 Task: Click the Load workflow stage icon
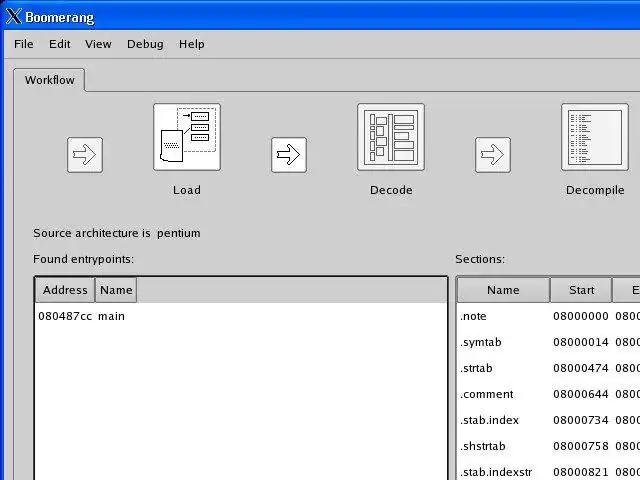(x=187, y=137)
